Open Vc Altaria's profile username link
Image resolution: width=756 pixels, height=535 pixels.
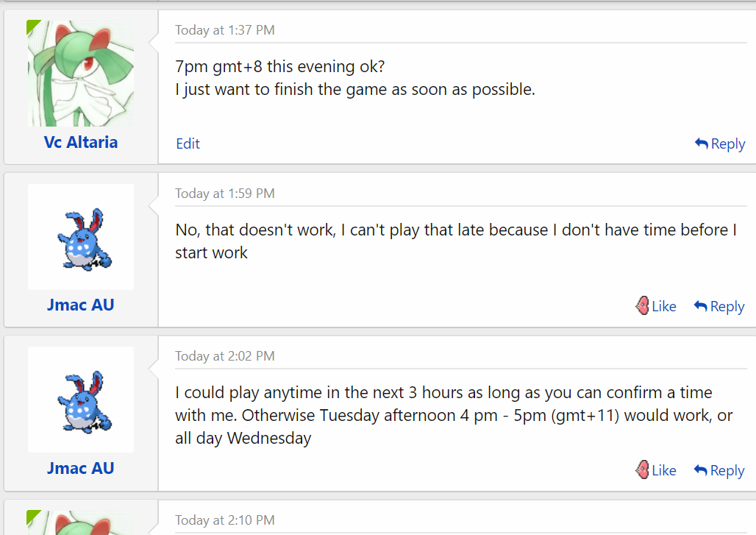(81, 142)
